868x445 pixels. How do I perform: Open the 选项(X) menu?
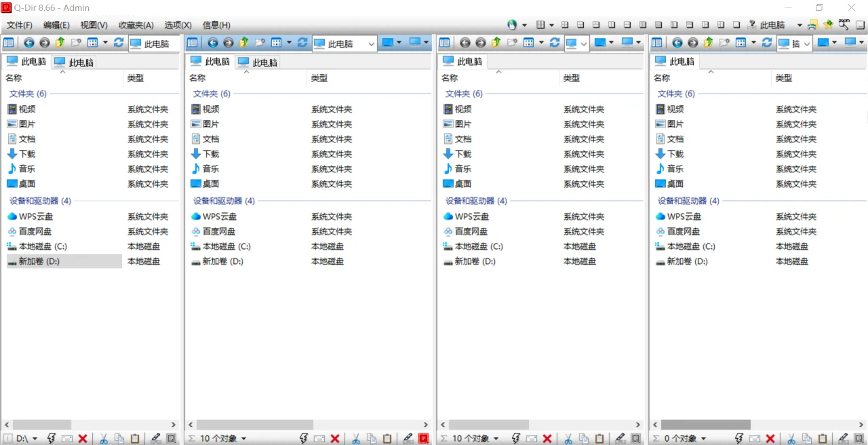(x=178, y=25)
